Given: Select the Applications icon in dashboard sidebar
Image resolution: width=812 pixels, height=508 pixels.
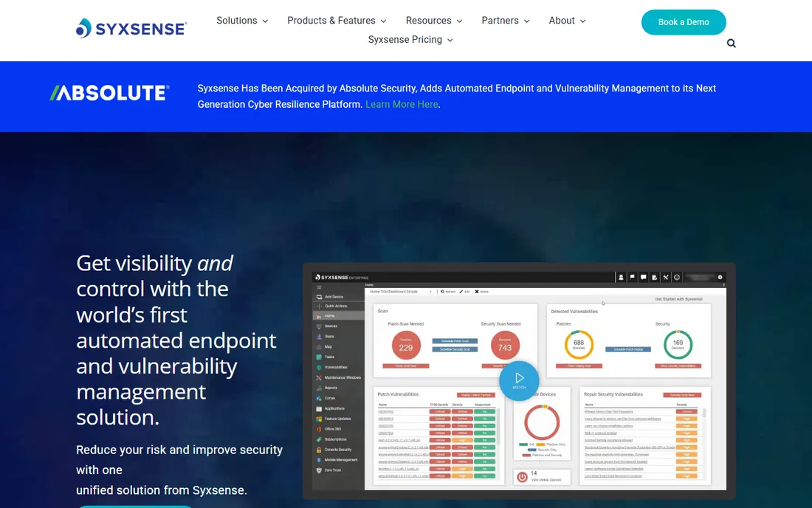Looking at the screenshot, I should point(319,408).
